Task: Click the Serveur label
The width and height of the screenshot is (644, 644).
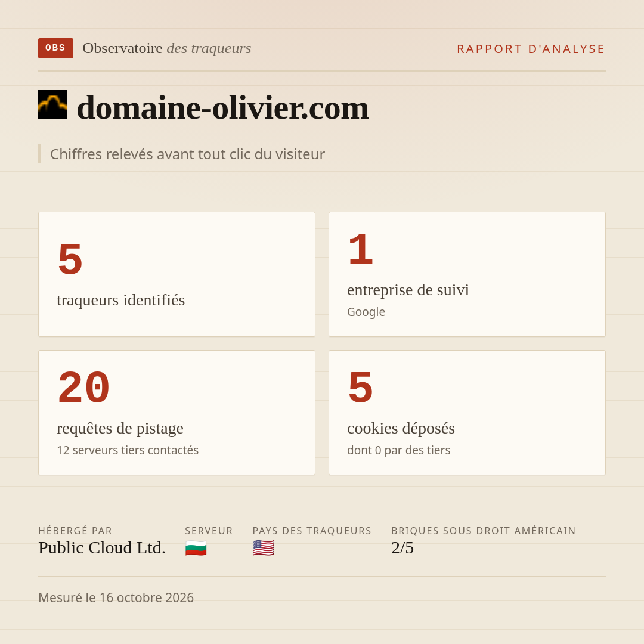Action: [x=209, y=531]
